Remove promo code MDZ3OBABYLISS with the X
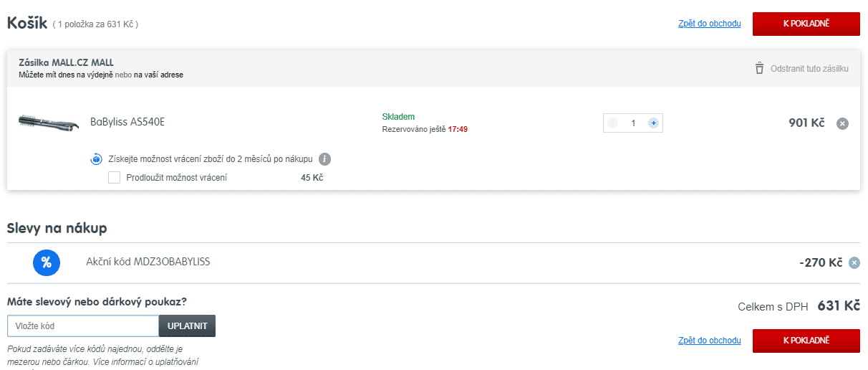The image size is (868, 370). point(854,263)
